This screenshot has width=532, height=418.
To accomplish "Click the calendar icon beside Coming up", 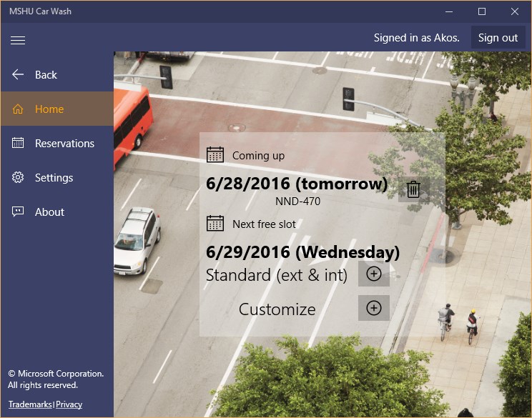I will tap(215, 155).
